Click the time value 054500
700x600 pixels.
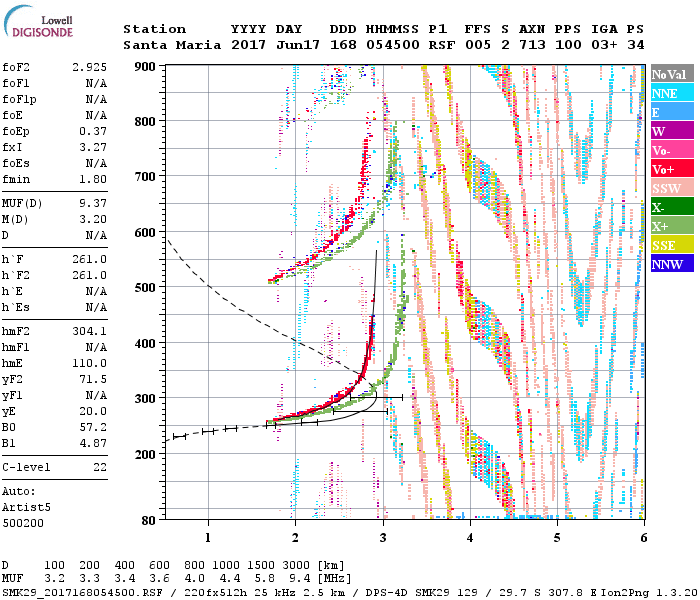click(392, 45)
